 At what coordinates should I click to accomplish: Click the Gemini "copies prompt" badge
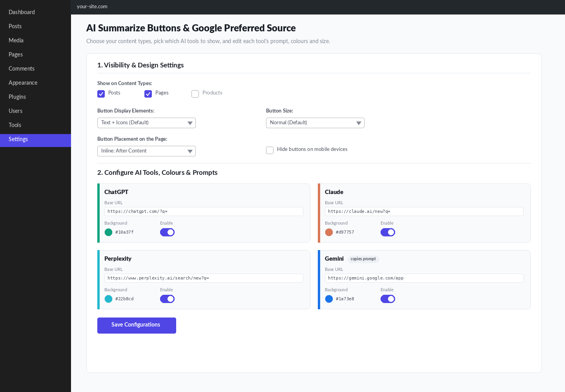point(363,259)
